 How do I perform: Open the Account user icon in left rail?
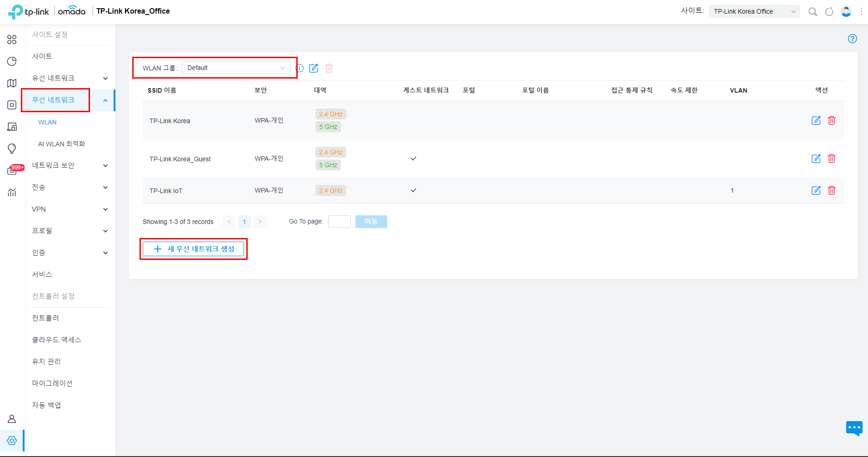point(12,419)
